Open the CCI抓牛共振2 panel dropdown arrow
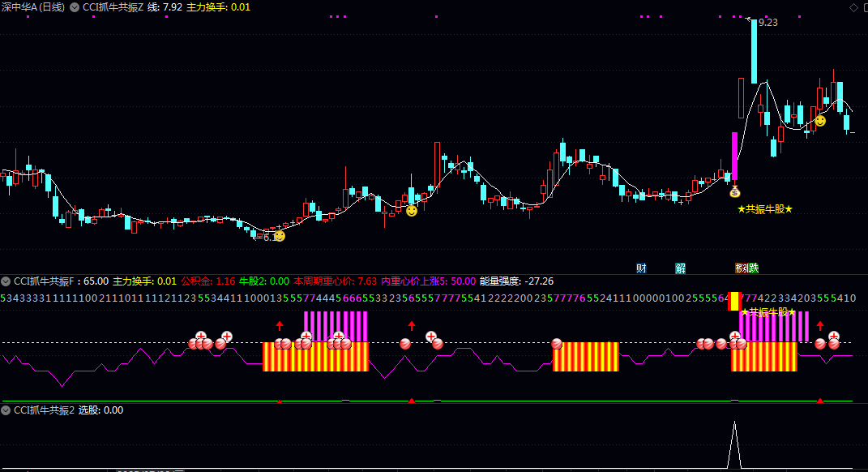This screenshot has height=472, width=868. tap(6, 410)
